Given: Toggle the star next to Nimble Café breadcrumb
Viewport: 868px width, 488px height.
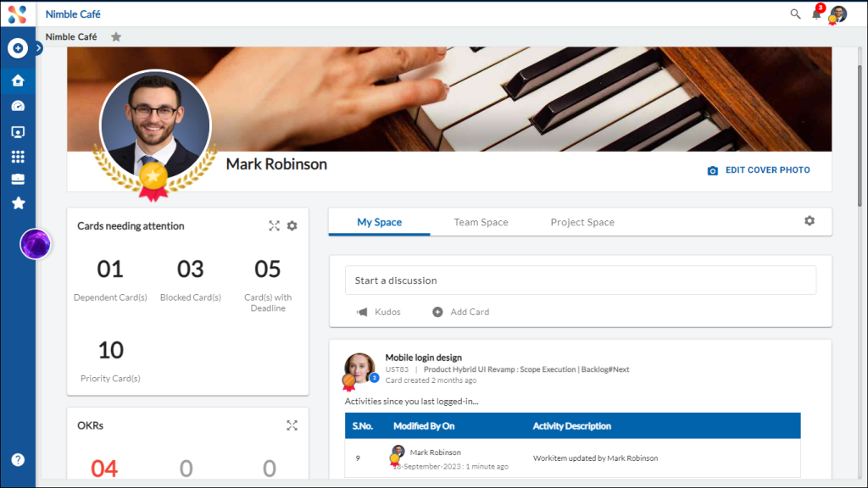Looking at the screenshot, I should (x=116, y=36).
